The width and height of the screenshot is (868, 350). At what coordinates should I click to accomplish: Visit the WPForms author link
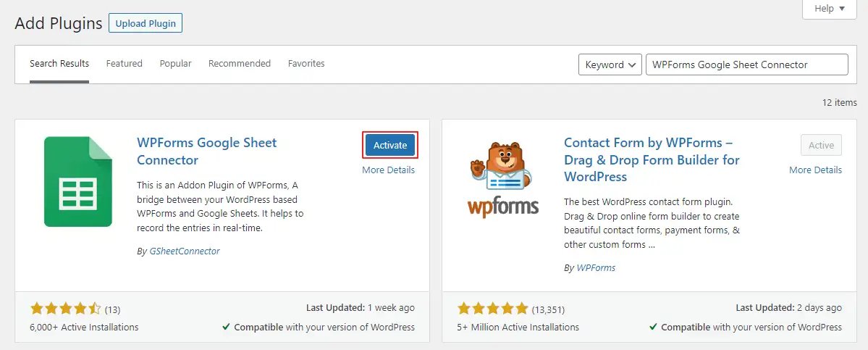[596, 268]
